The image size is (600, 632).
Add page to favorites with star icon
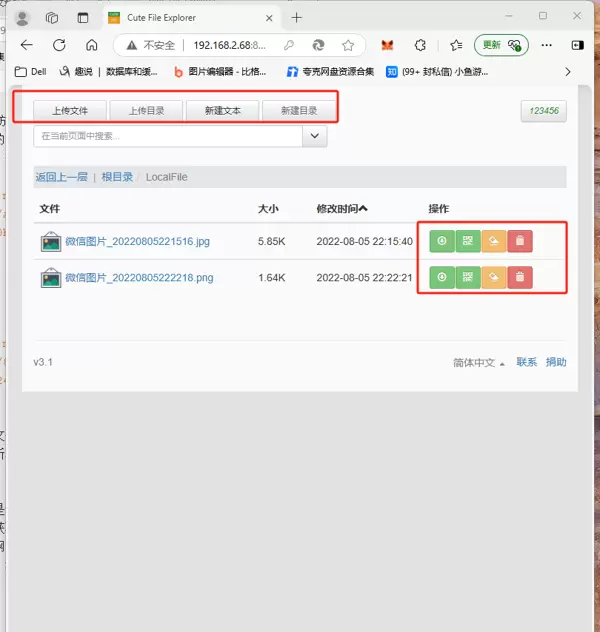[x=348, y=45]
